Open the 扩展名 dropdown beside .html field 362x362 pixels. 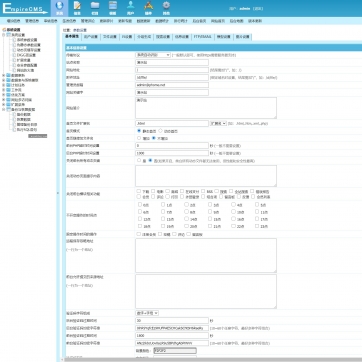click(x=218, y=123)
